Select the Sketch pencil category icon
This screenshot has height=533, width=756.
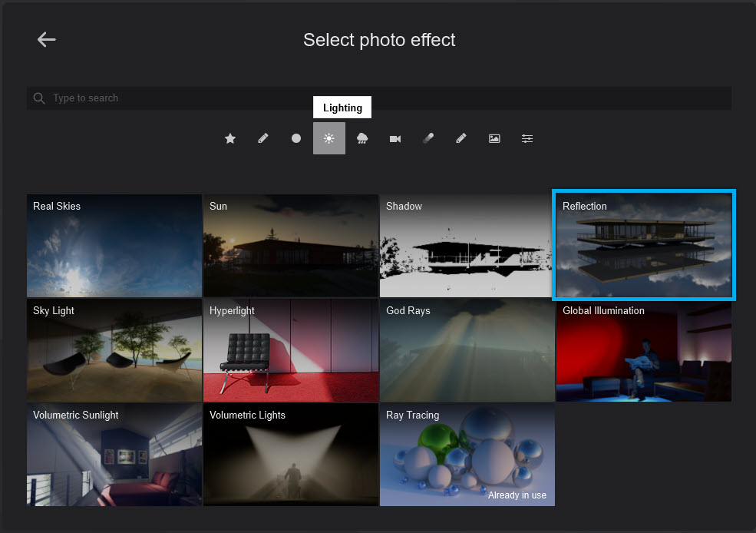[x=263, y=138]
